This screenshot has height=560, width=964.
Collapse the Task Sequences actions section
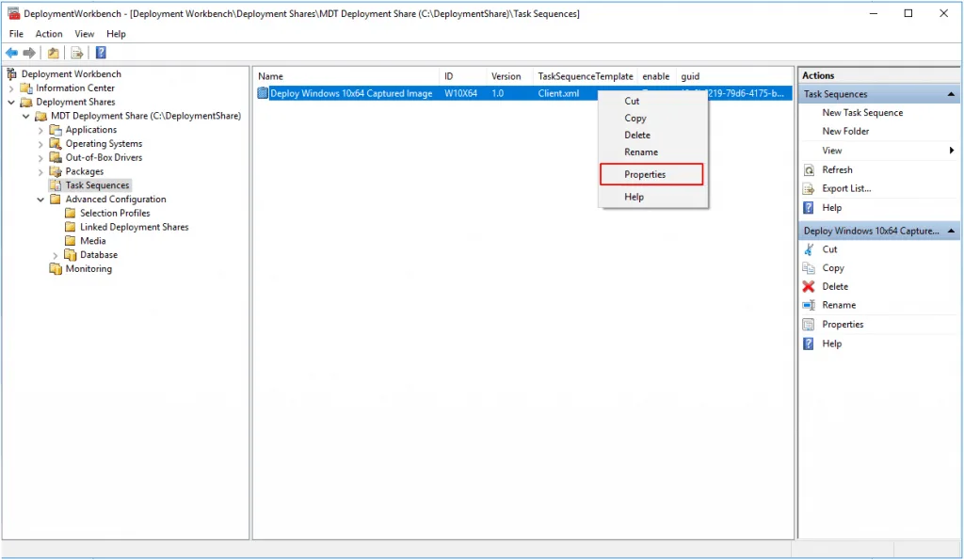click(951, 94)
